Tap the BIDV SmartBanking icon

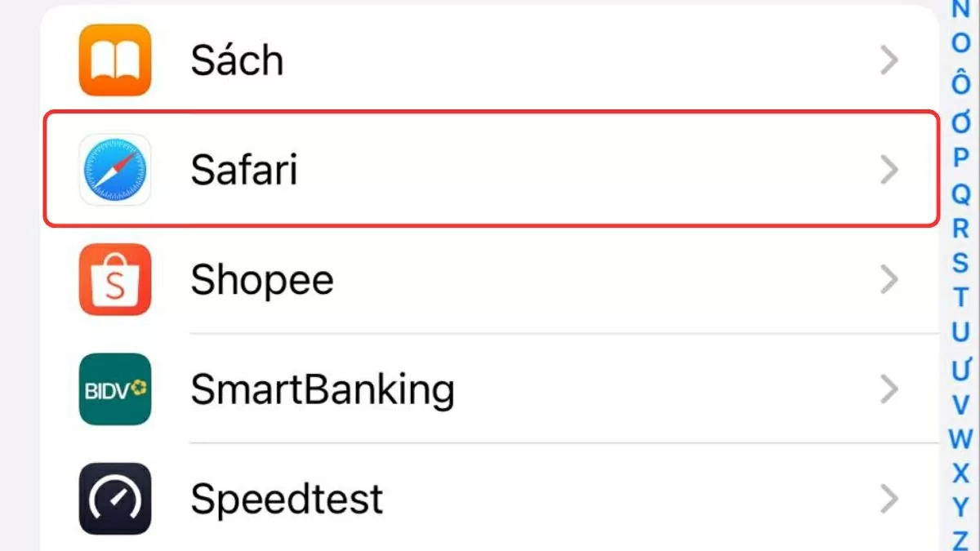[115, 389]
